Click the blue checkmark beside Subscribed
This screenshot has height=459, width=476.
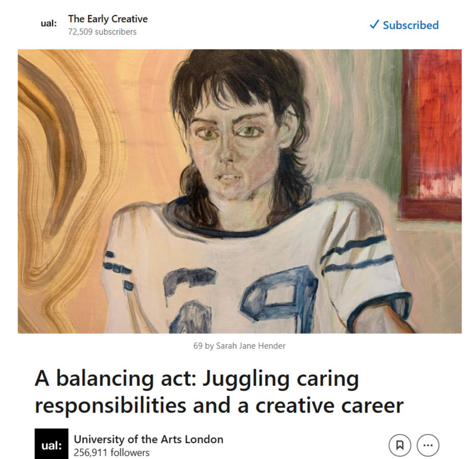click(374, 24)
